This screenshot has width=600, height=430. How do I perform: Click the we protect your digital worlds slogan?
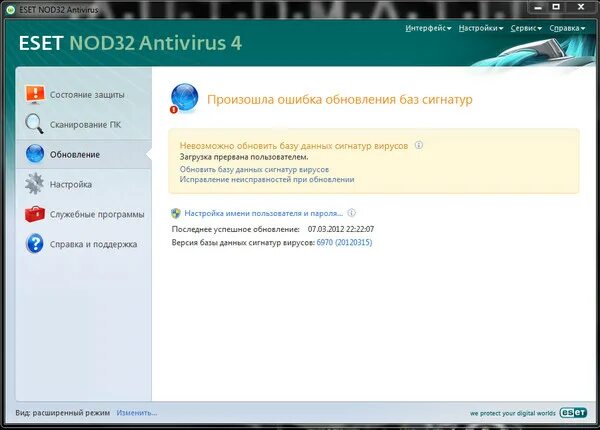pyautogui.click(x=513, y=413)
